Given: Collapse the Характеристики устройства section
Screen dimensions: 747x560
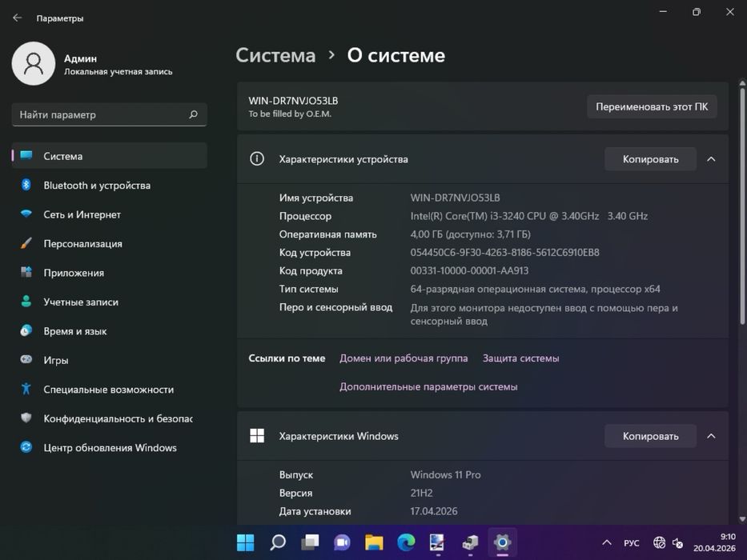Looking at the screenshot, I should point(711,159).
